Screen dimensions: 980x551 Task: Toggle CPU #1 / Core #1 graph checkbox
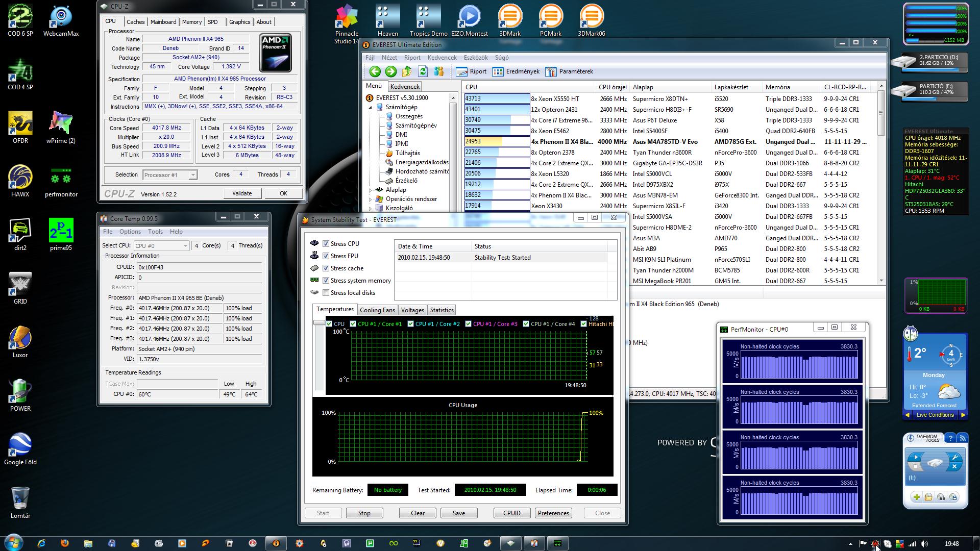[x=353, y=324]
